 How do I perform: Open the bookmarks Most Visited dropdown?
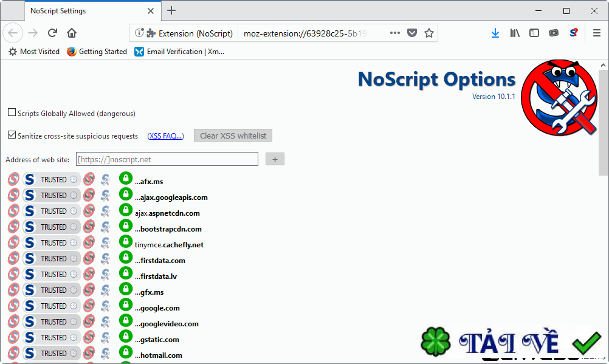33,52
